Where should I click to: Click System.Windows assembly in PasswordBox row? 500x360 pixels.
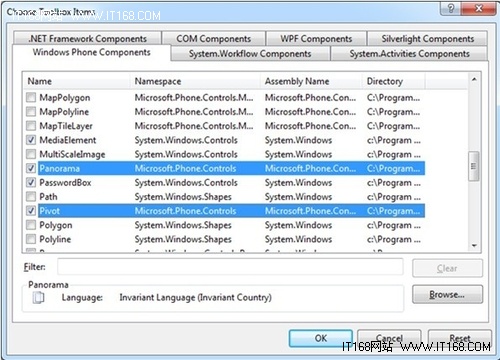click(x=298, y=183)
